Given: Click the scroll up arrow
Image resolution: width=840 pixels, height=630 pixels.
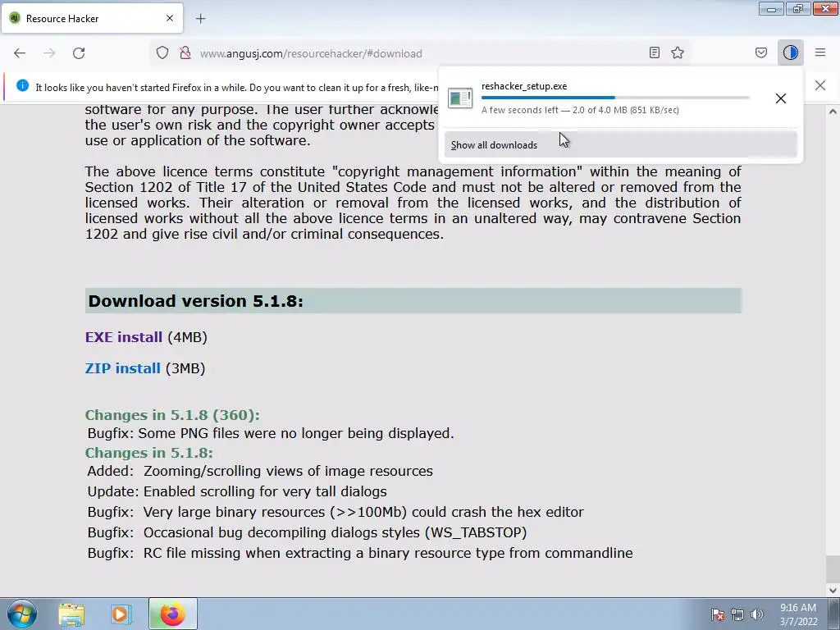Looking at the screenshot, I should [x=833, y=112].
